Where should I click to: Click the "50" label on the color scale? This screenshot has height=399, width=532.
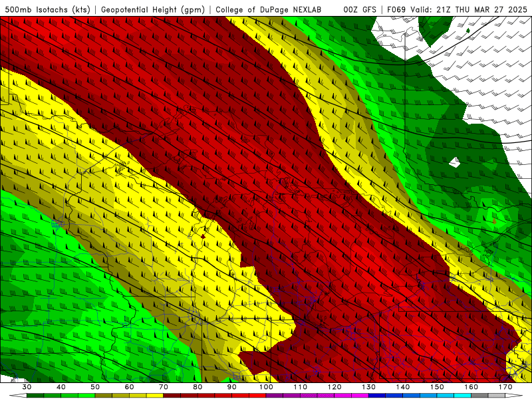[x=95, y=387]
